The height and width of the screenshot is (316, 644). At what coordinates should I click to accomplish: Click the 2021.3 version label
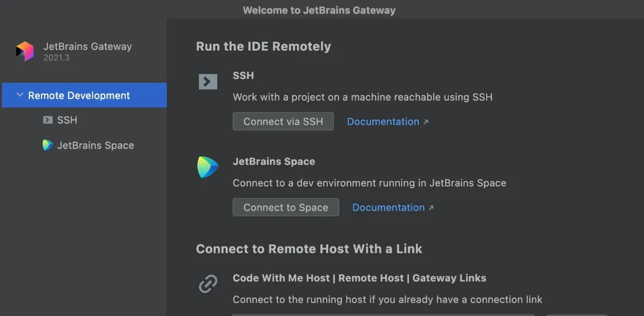(56, 58)
